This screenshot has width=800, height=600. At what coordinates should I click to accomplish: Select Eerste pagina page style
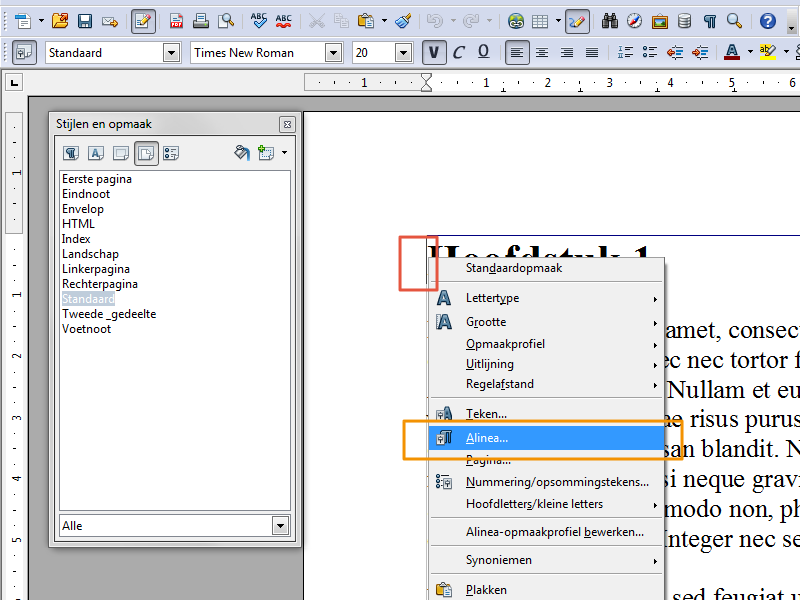[x=97, y=179]
